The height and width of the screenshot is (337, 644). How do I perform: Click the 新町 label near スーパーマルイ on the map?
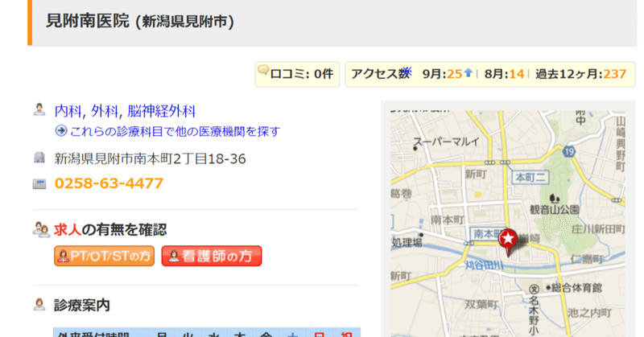coord(476,175)
